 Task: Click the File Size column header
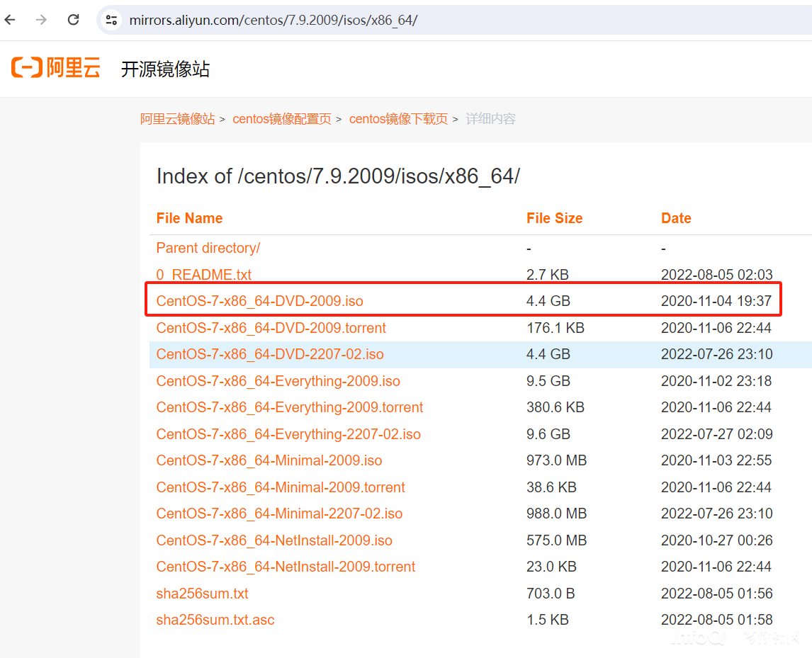(555, 218)
